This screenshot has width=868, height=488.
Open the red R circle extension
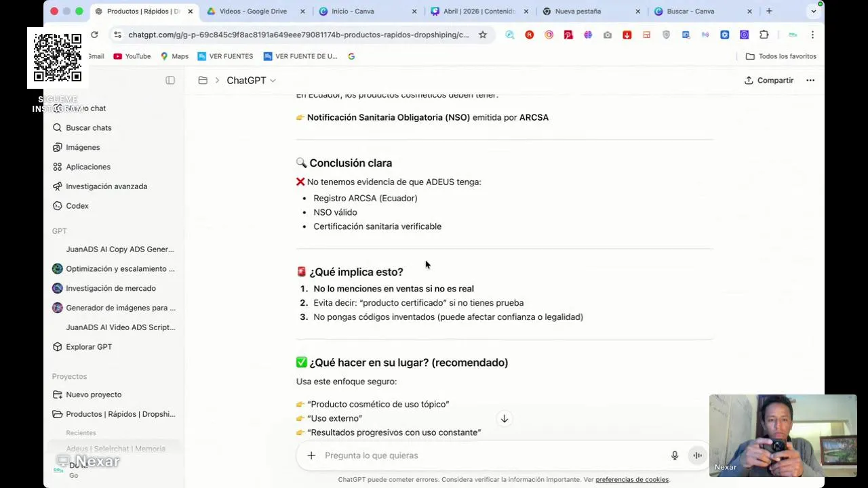tap(530, 35)
